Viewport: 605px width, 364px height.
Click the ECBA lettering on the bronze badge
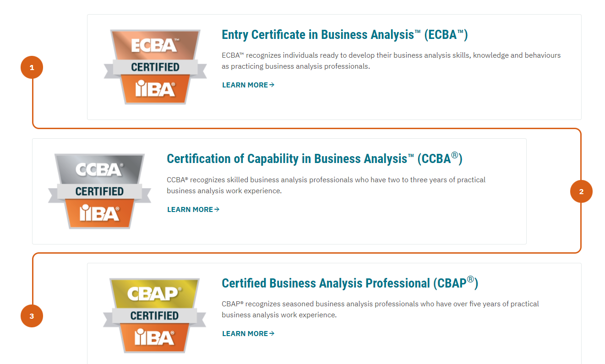tap(155, 45)
